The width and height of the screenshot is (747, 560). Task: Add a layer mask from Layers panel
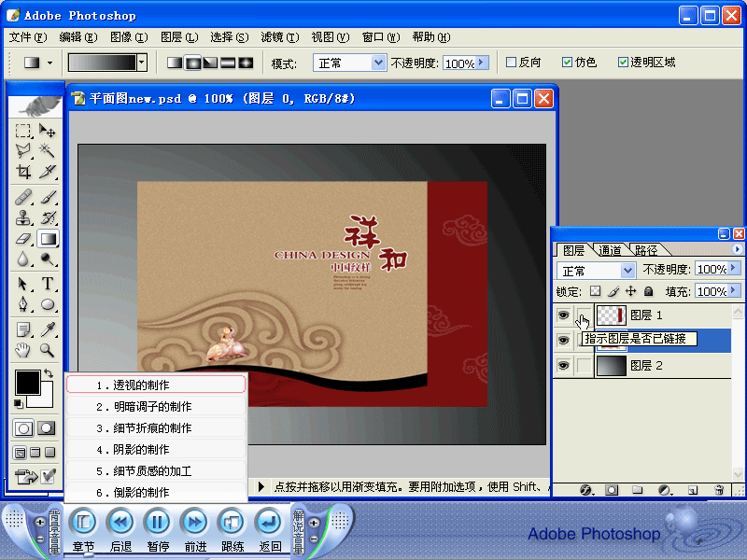click(612, 489)
